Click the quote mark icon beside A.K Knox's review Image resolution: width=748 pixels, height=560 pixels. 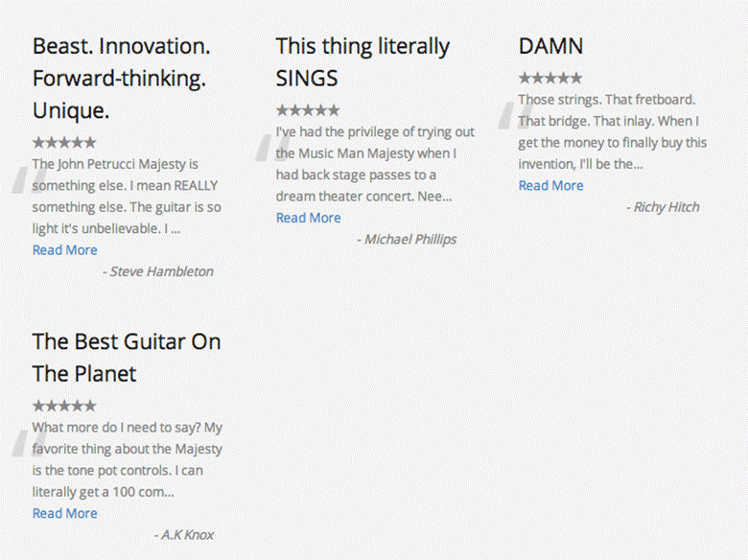[x=30, y=443]
